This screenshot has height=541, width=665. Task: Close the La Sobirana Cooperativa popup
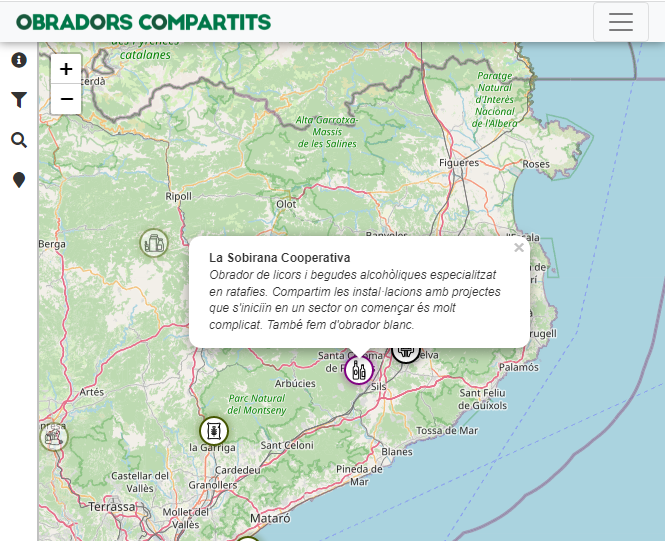tap(519, 248)
